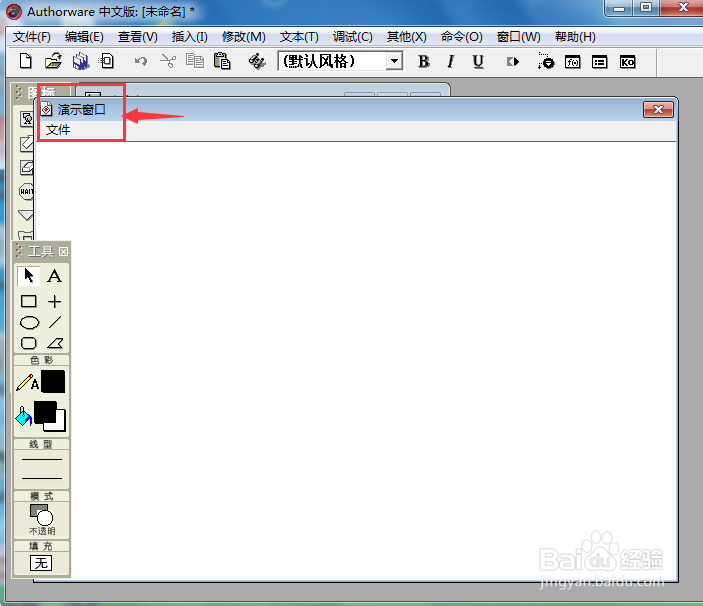703x606 pixels.
Task: Choose the upper line style option
Action: [x=42, y=459]
